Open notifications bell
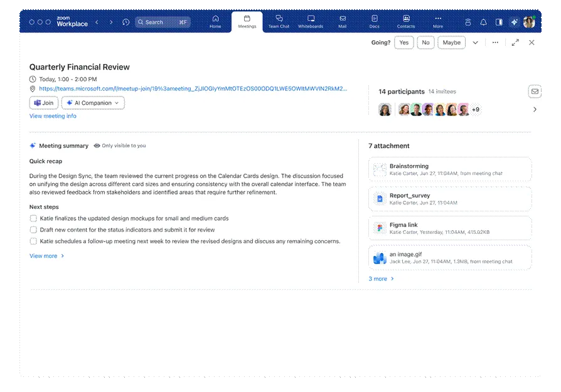561x392 pixels. coord(483,22)
